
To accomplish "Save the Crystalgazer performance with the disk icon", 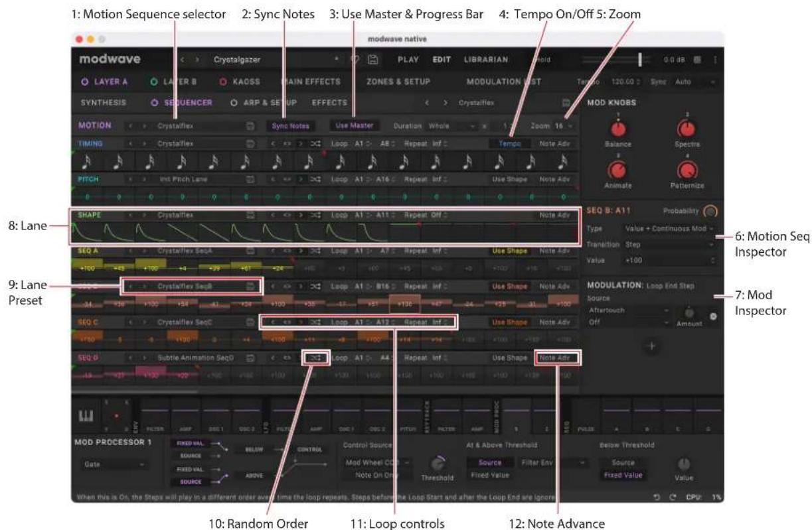I will pyautogui.click(x=373, y=60).
